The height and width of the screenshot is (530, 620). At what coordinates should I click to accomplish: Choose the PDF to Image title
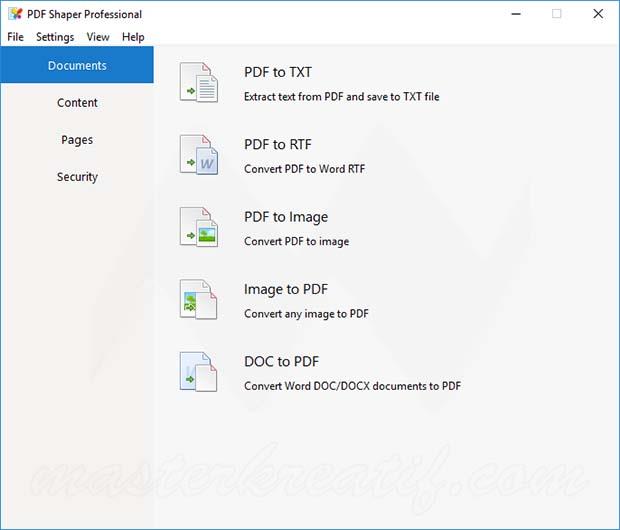286,217
